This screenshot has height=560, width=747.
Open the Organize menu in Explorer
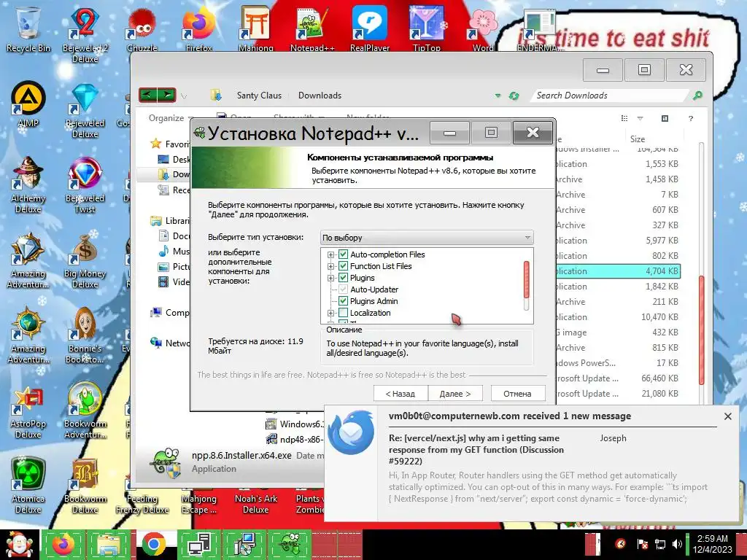coord(171,118)
